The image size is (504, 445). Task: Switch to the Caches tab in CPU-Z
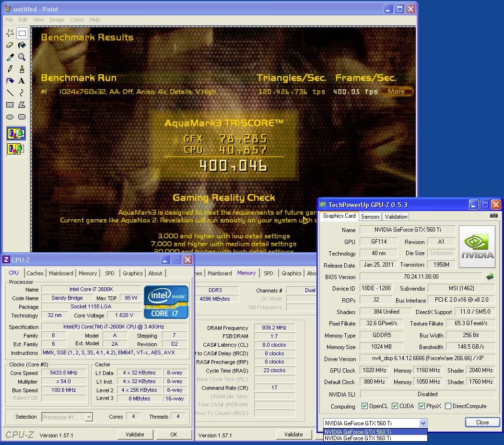[35, 273]
